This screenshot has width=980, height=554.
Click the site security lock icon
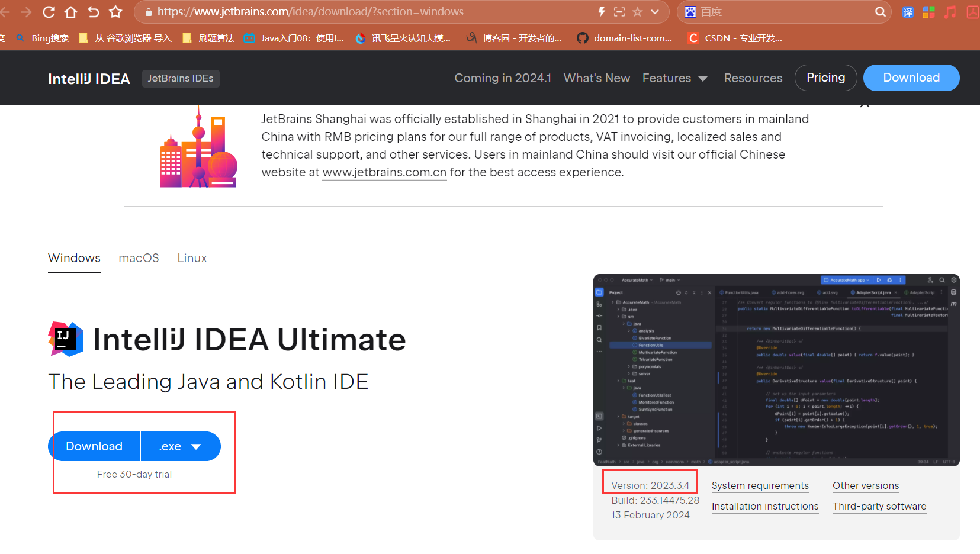148,12
